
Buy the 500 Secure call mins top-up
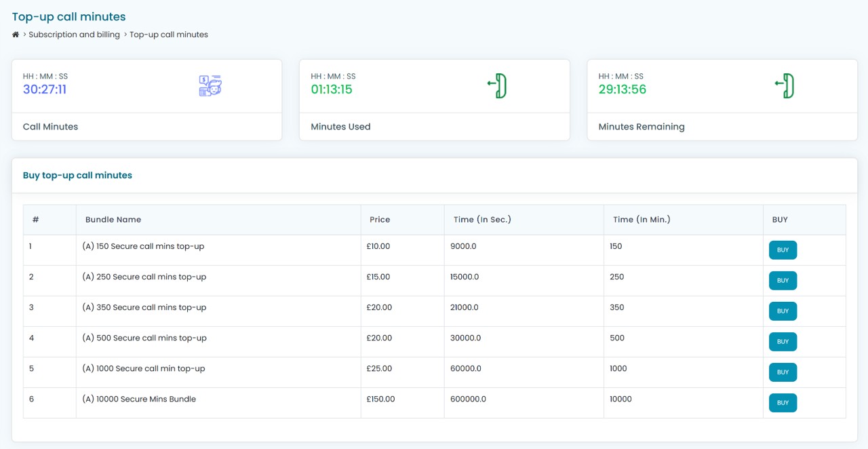click(x=783, y=342)
